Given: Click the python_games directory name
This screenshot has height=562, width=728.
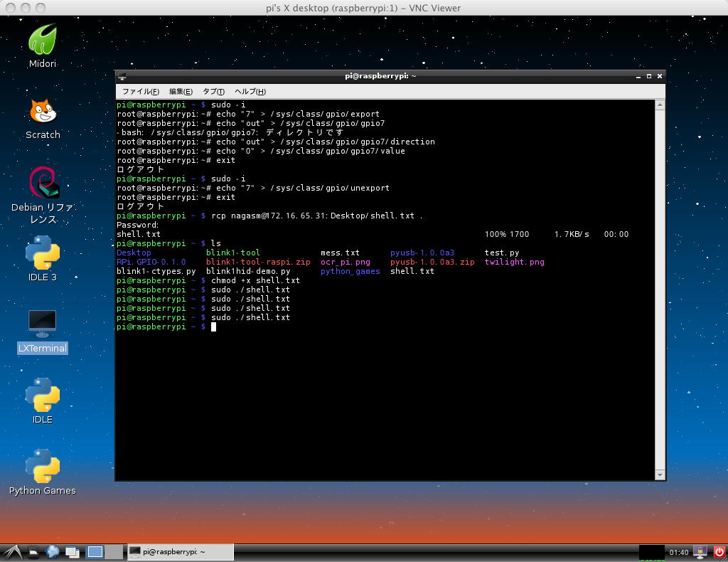Looking at the screenshot, I should pyautogui.click(x=350, y=271).
